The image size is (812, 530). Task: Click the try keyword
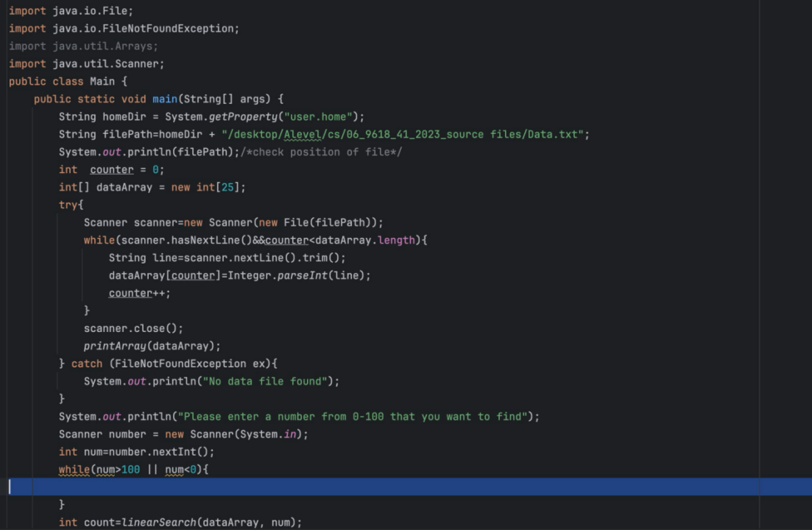click(x=68, y=205)
